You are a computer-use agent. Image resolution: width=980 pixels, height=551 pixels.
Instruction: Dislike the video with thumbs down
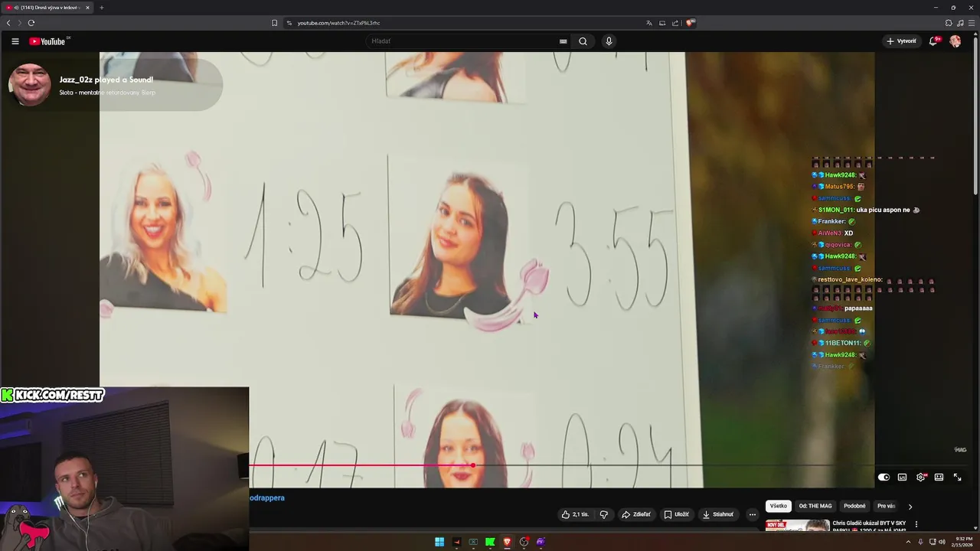(x=604, y=514)
